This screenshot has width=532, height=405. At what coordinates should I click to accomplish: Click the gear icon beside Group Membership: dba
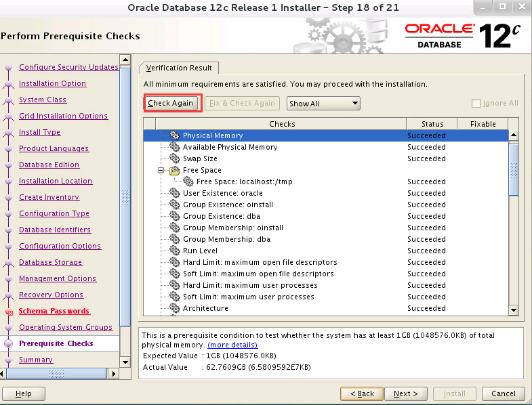tap(174, 239)
